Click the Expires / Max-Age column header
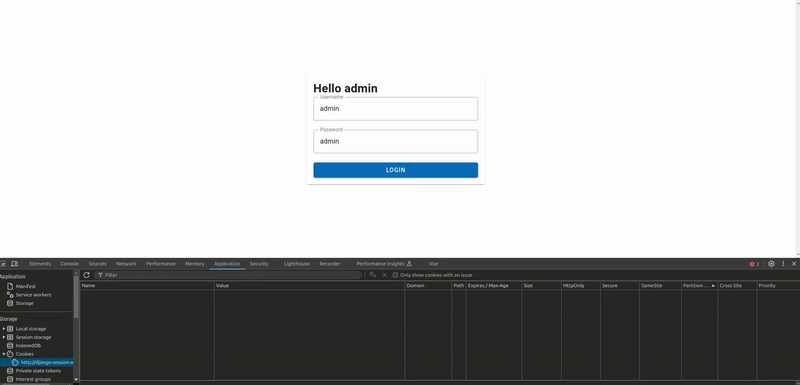 [x=493, y=286]
